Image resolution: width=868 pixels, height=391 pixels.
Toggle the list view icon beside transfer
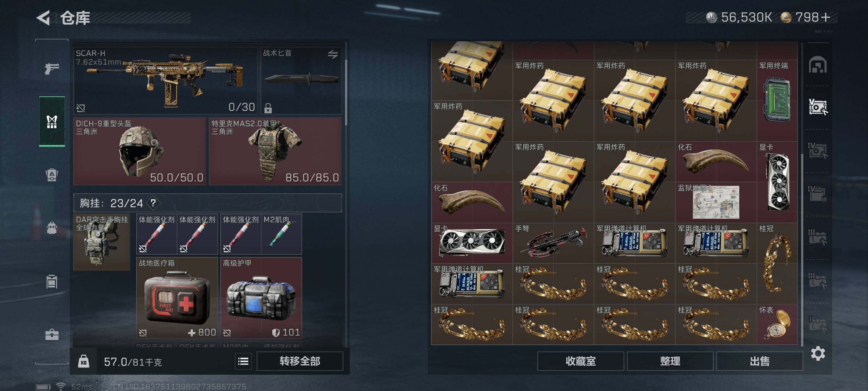(243, 361)
